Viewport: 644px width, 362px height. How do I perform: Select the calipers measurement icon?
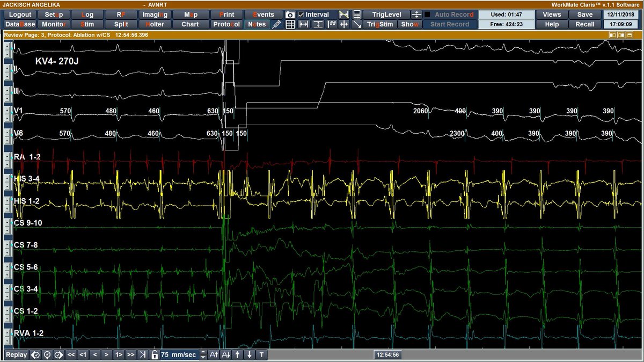[x=344, y=15]
